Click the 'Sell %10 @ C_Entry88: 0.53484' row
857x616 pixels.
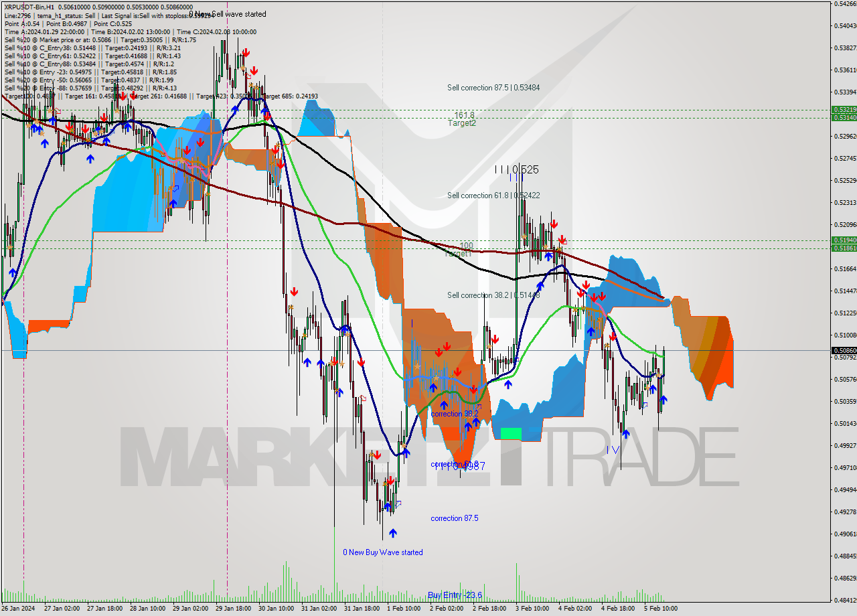tap(88, 64)
